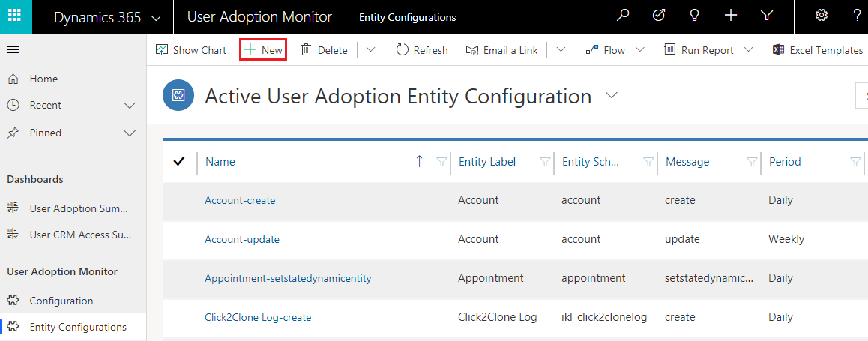Expand the Recent section
This screenshot has height=341, width=868.
[130, 105]
